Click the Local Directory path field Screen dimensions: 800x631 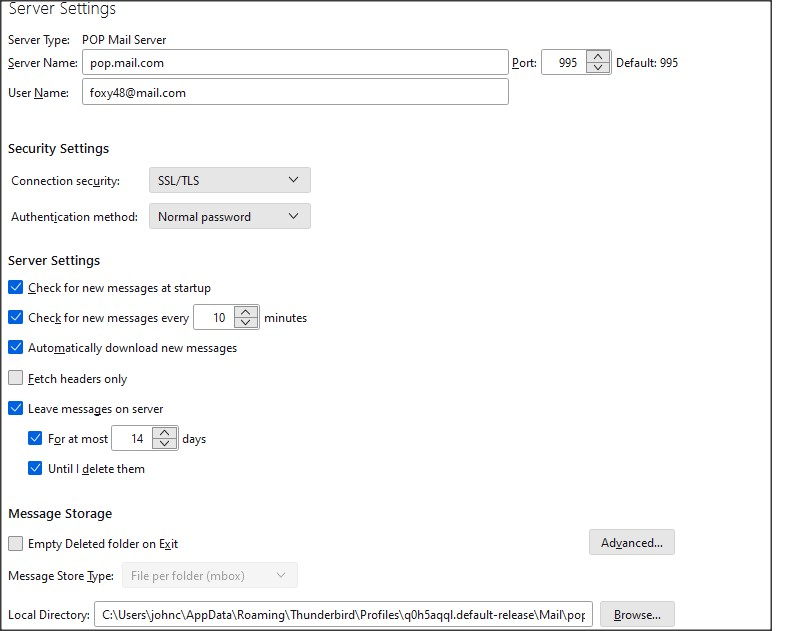343,614
